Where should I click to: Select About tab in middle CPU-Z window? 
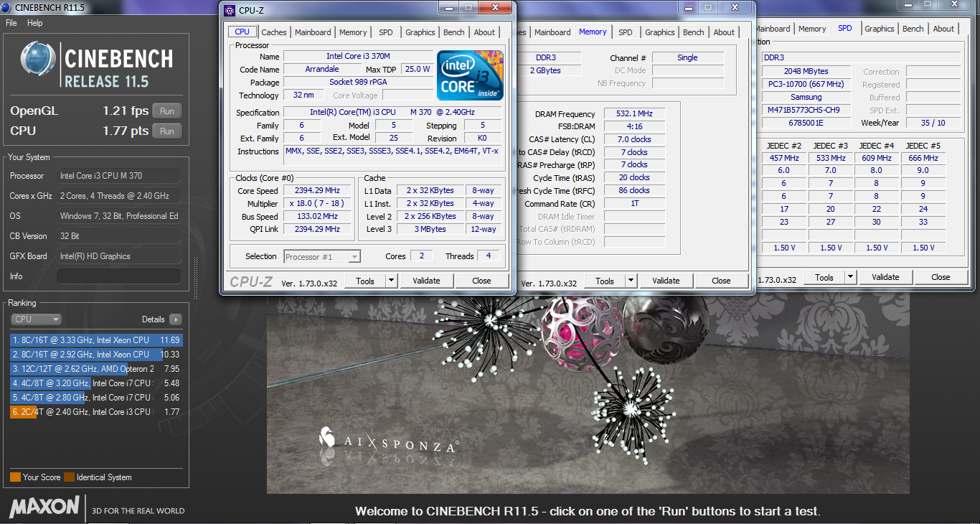(x=724, y=32)
